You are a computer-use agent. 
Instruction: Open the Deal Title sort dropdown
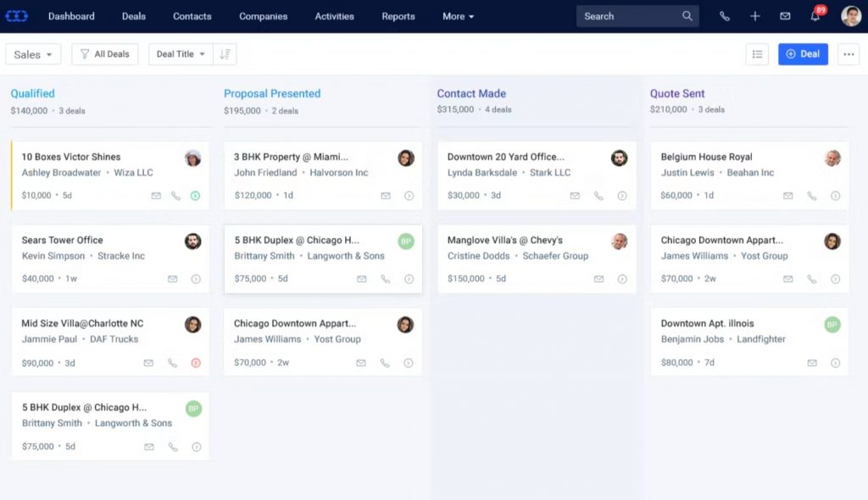(181, 53)
